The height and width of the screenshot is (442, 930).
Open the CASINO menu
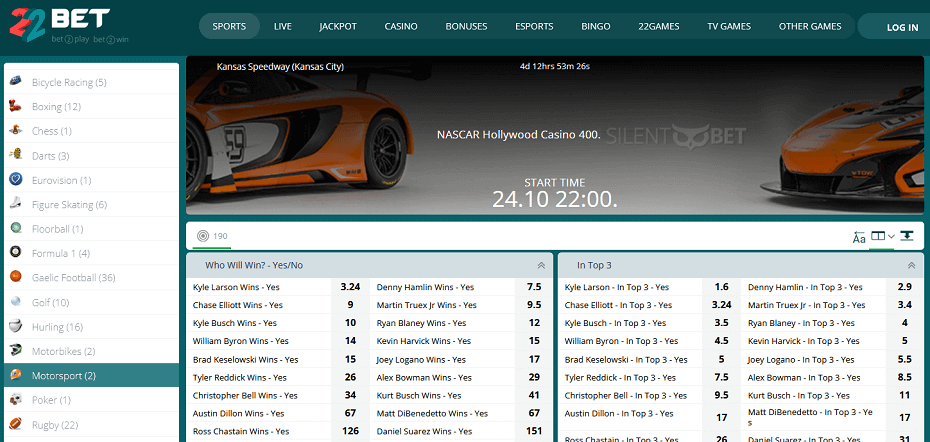(x=401, y=26)
